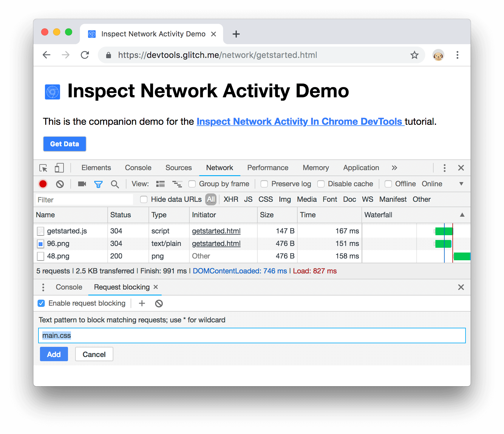Bookmark page with the star icon
The image size is (504, 434).
414,55
